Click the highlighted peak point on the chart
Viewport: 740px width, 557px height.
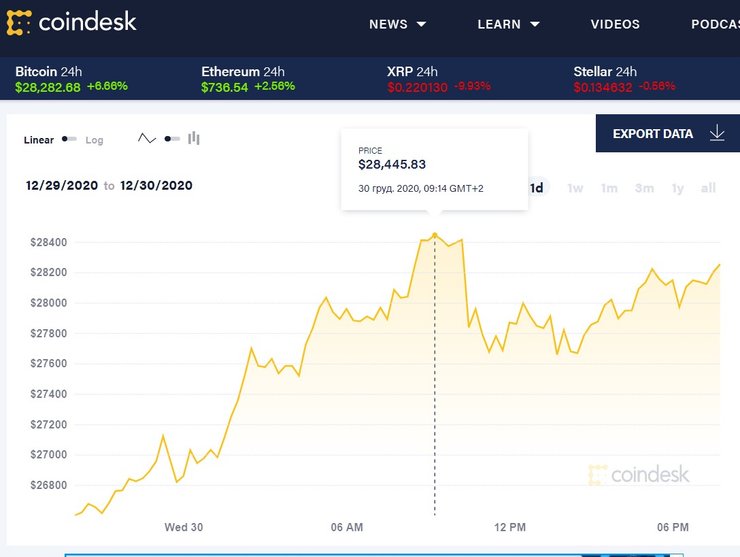pyautogui.click(x=435, y=235)
